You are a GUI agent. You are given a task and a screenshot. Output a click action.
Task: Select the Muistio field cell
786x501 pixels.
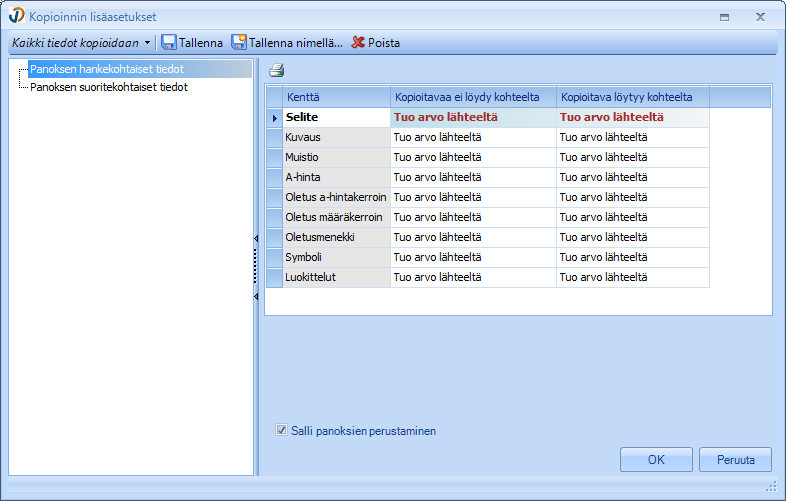(336, 157)
